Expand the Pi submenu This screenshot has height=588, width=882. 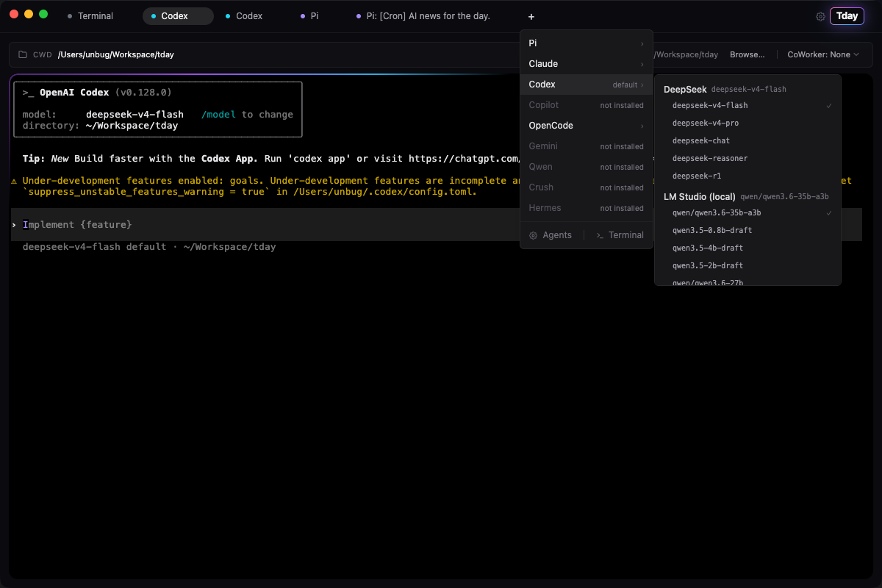click(x=587, y=43)
